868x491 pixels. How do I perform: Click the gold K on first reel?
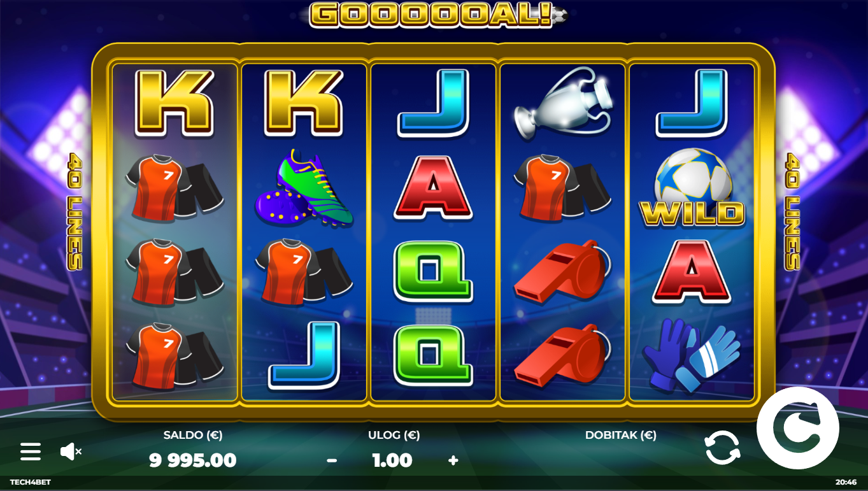pyautogui.click(x=174, y=103)
